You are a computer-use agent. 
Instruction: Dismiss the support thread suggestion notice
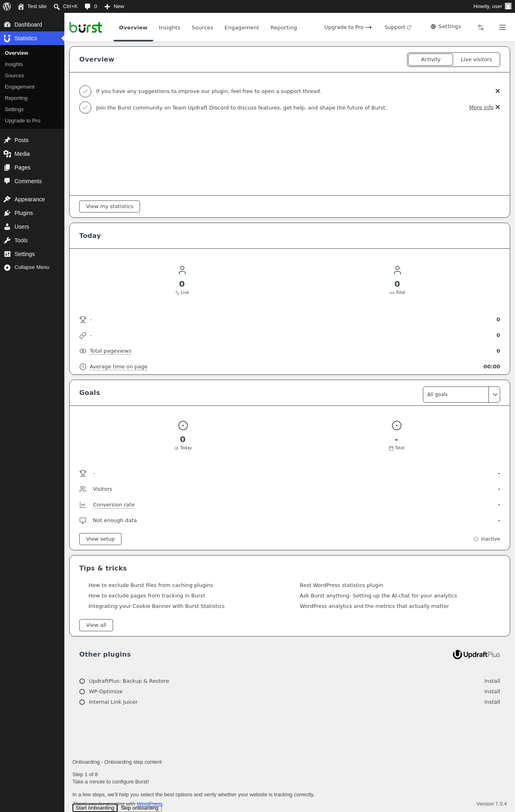pos(498,91)
